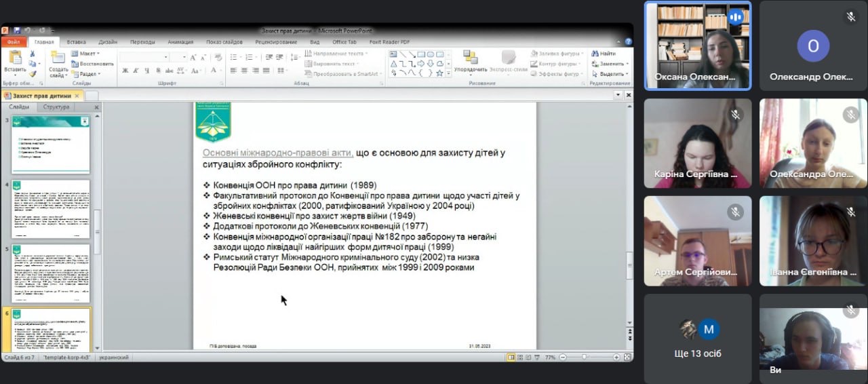The image size is (868, 384).
Task: Switch to the Дизайн ribbon tab
Action: point(107,42)
